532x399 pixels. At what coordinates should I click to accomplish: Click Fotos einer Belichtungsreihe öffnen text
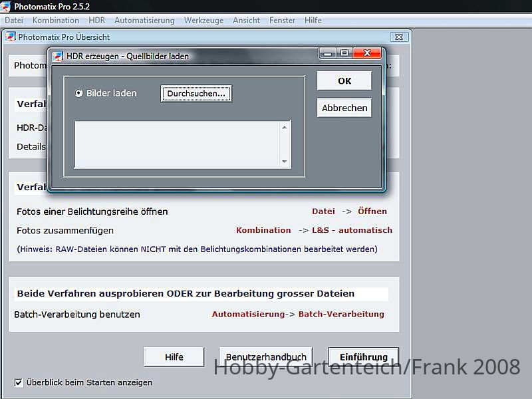tap(92, 211)
